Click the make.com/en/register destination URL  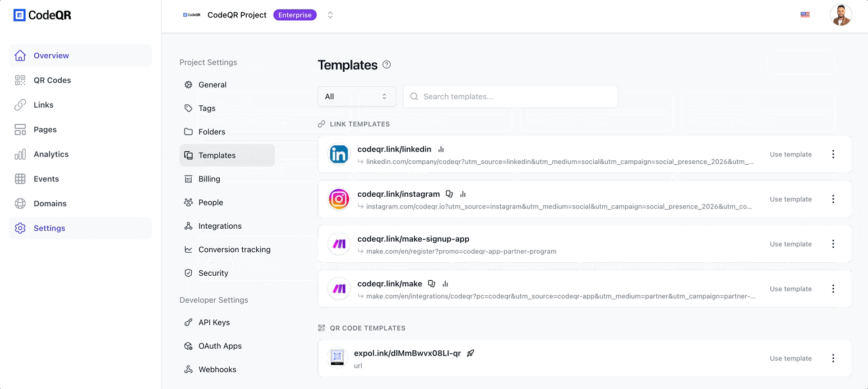[461, 251]
